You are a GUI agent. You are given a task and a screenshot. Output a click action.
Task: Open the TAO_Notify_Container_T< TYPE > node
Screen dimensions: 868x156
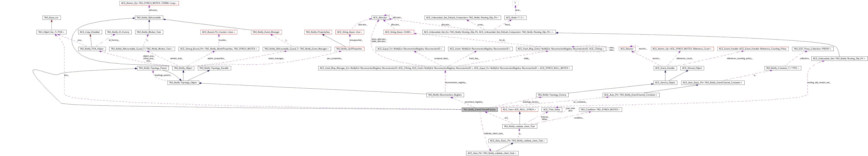pyautogui.click(x=783, y=68)
